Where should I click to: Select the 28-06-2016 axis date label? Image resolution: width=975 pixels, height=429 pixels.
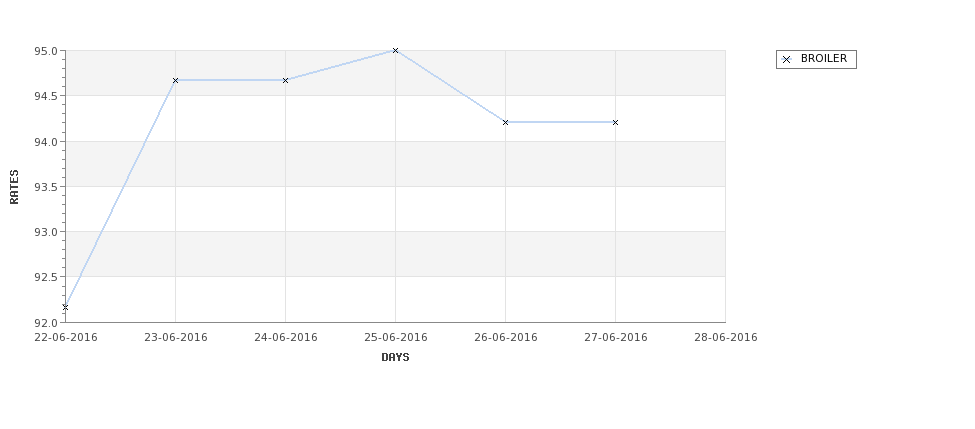(x=726, y=338)
